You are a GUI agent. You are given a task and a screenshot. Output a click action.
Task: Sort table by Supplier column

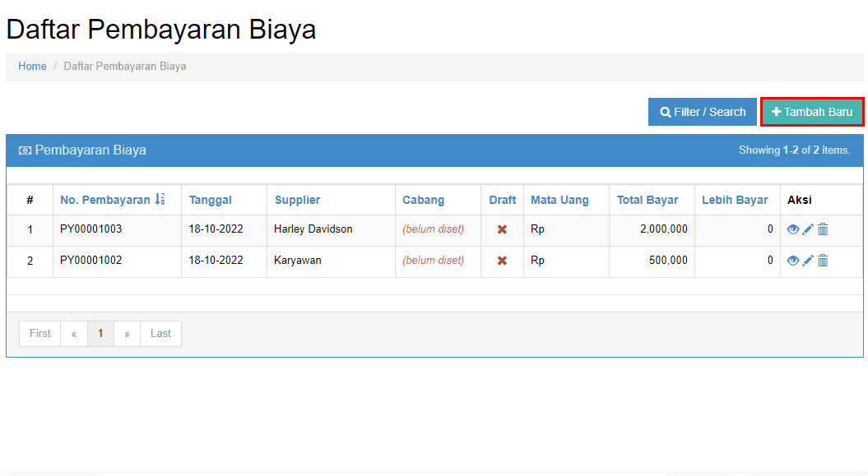point(297,200)
